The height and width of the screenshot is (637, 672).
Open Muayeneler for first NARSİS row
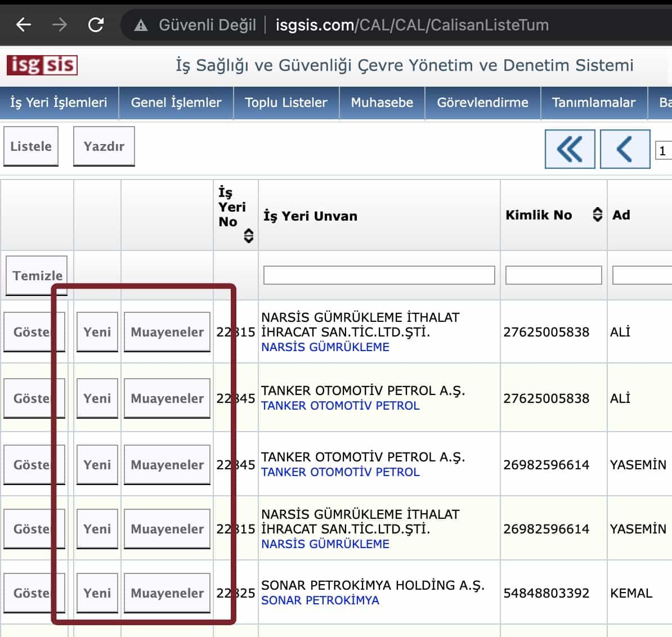pyautogui.click(x=167, y=332)
